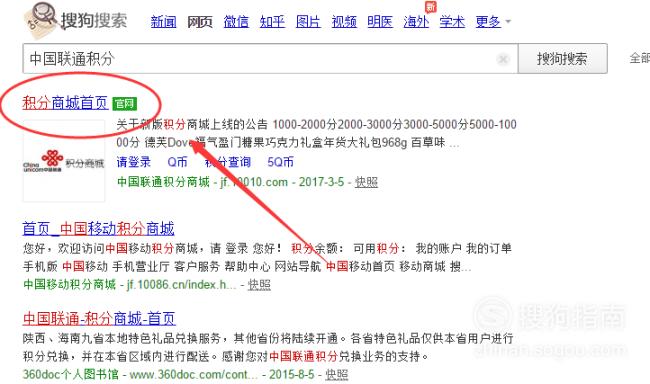Open 快照 for the 360doc result
Viewport: 650px width, 384px height.
click(x=337, y=374)
